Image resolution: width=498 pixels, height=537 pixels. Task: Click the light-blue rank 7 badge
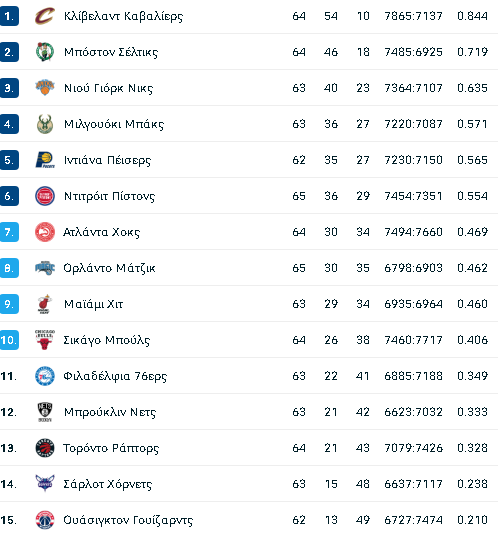point(9,232)
